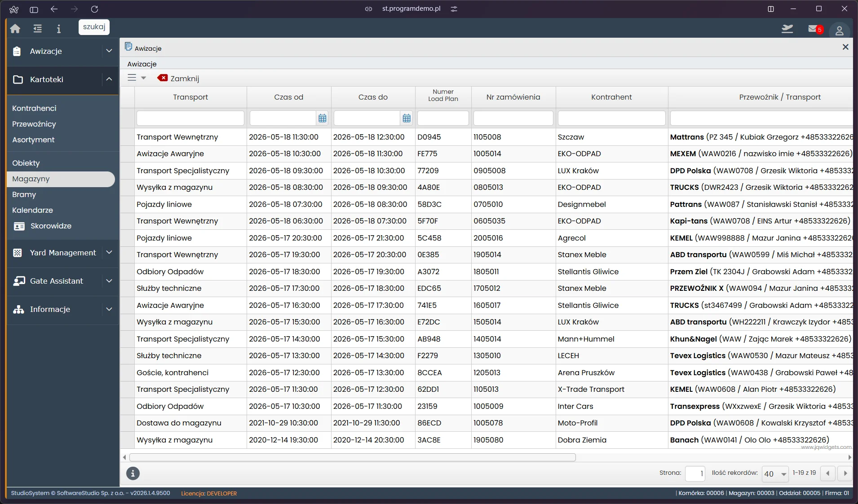Go to the previous page arrow
This screenshot has width=858, height=504.
pyautogui.click(x=827, y=473)
